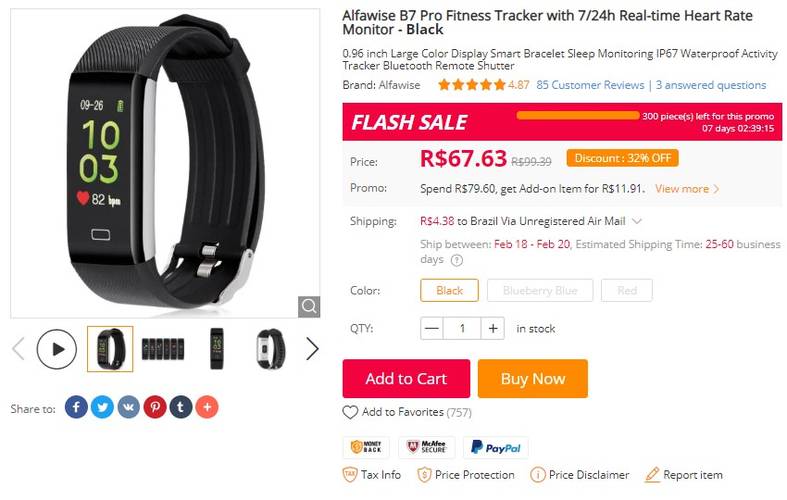Open more share options plus icon
This screenshot has width=787, height=500.
(207, 407)
